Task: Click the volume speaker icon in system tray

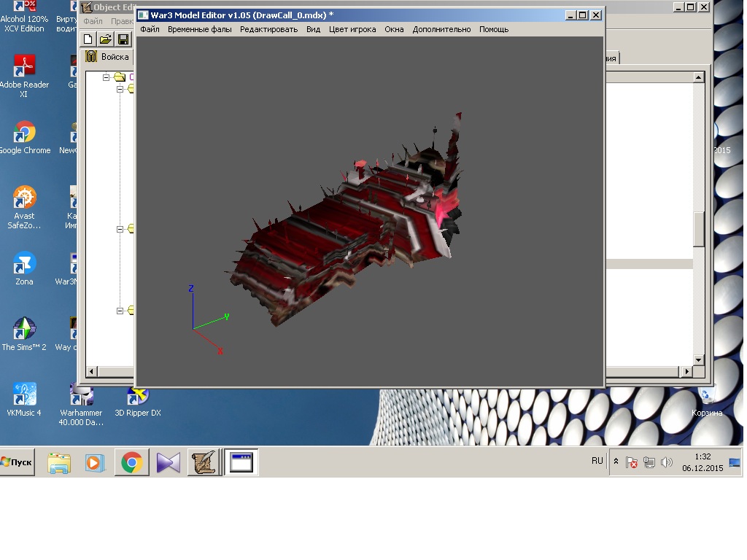Action: tap(666, 462)
